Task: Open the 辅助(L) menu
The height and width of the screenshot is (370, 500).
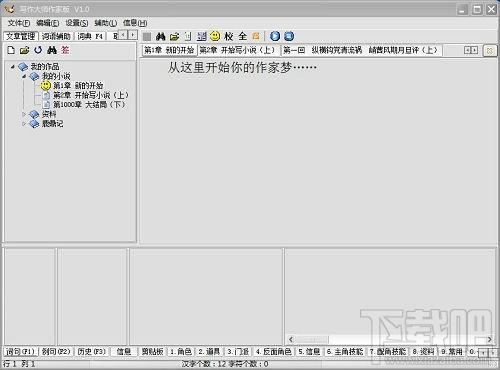Action: [x=105, y=23]
